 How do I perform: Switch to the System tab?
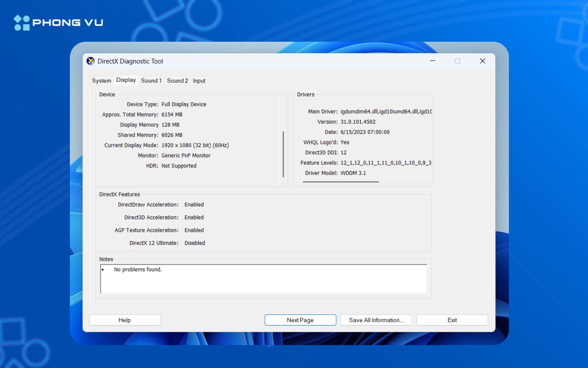point(101,81)
